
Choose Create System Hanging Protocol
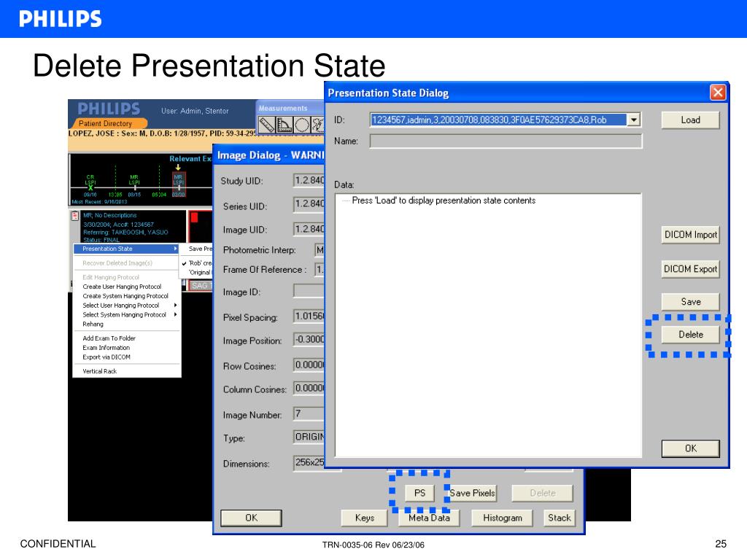[125, 296]
